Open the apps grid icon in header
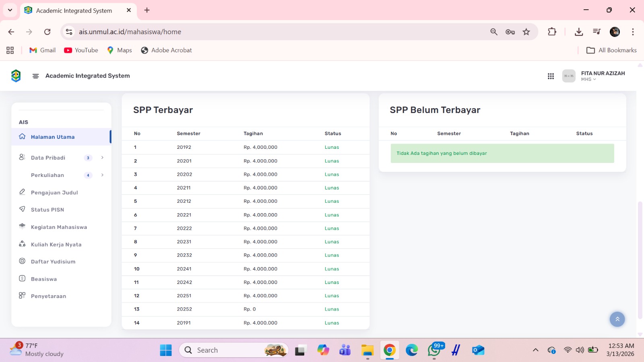 [x=551, y=76]
